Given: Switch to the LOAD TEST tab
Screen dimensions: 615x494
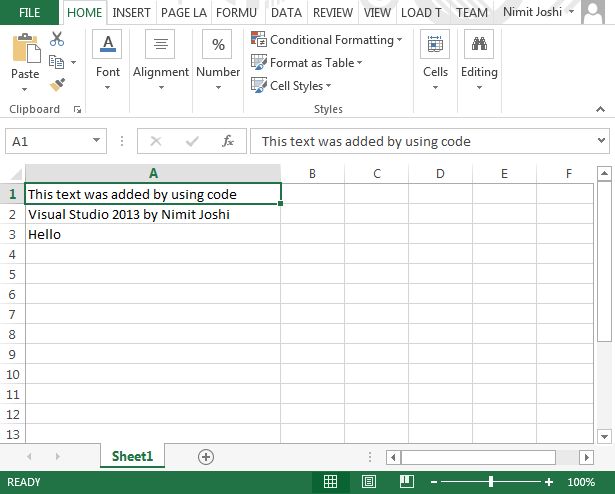Looking at the screenshot, I should (x=422, y=13).
